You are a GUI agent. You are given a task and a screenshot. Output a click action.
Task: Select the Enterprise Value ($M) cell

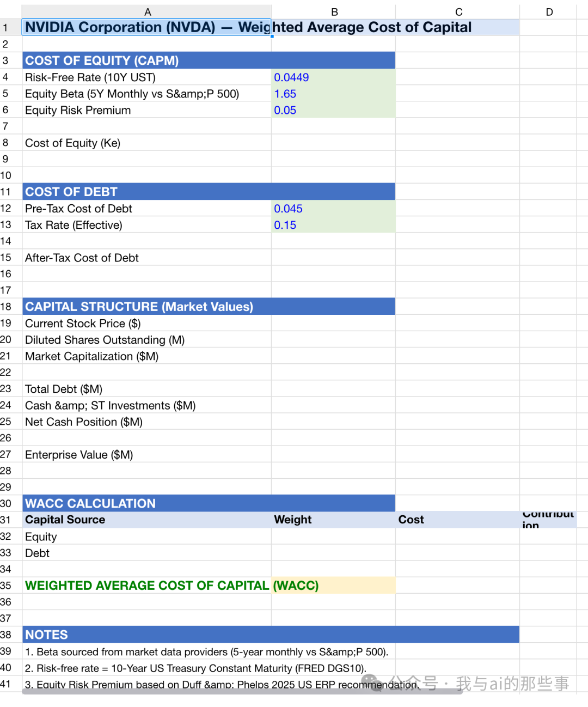[x=146, y=455]
